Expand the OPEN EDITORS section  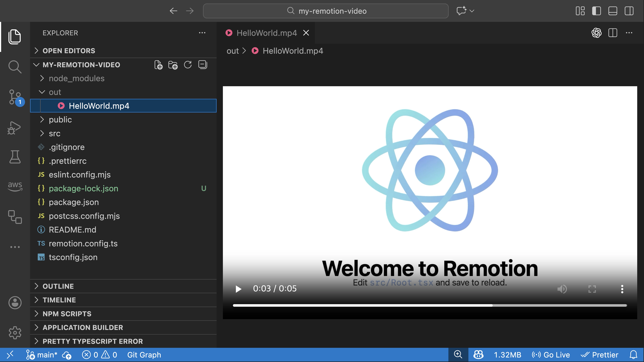(123, 51)
